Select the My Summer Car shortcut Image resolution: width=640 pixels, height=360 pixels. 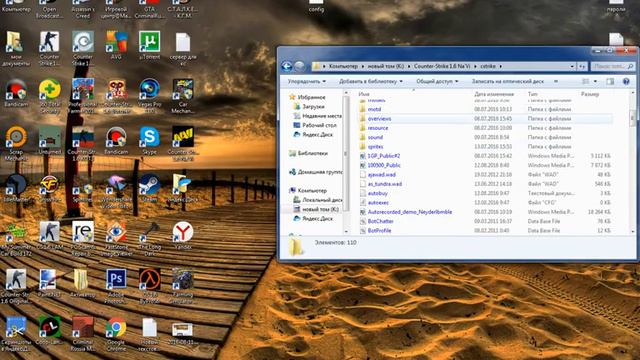(16, 239)
